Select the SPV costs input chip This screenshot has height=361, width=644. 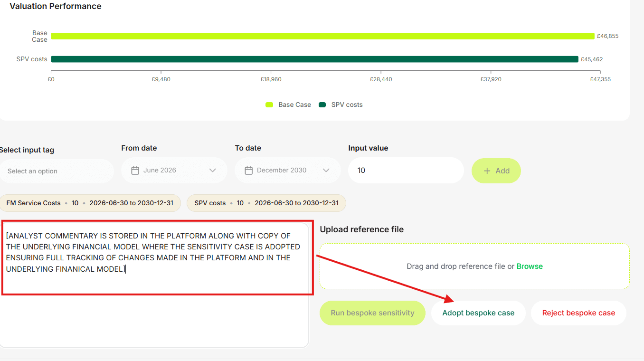click(x=266, y=203)
